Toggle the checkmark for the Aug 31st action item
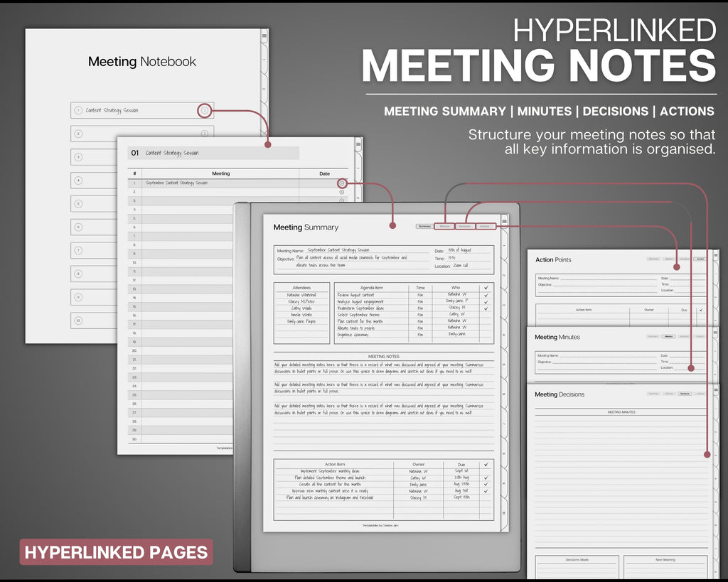Screen dimensions: 728x582 486,491
